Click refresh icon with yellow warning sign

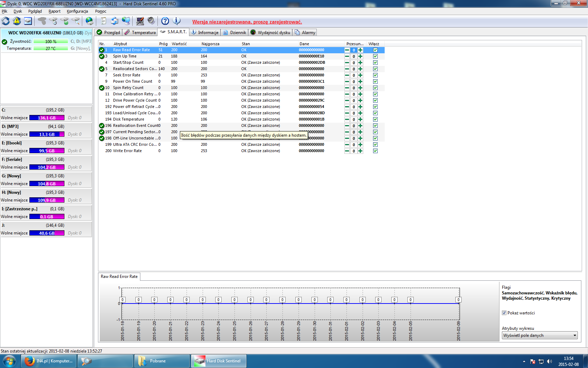(17, 21)
